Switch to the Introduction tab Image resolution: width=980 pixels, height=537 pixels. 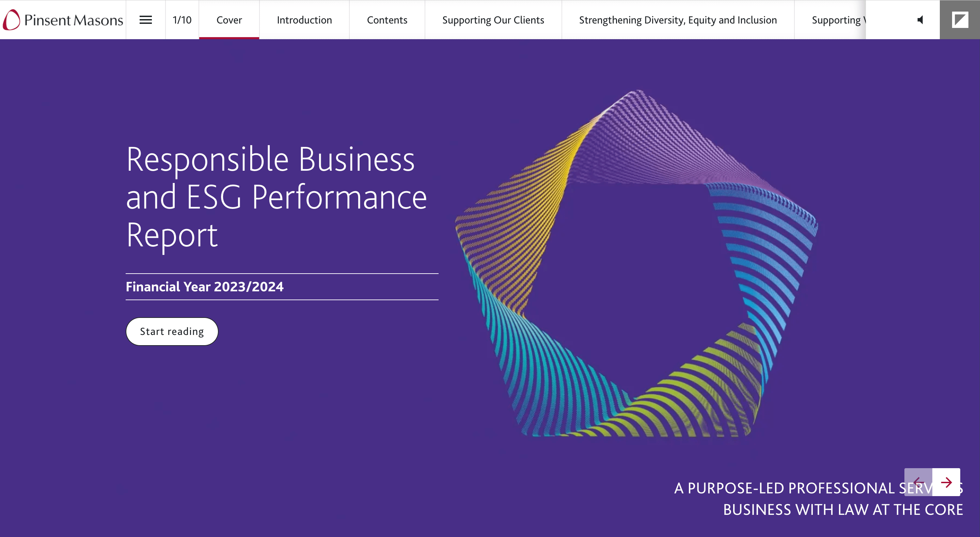coord(304,20)
